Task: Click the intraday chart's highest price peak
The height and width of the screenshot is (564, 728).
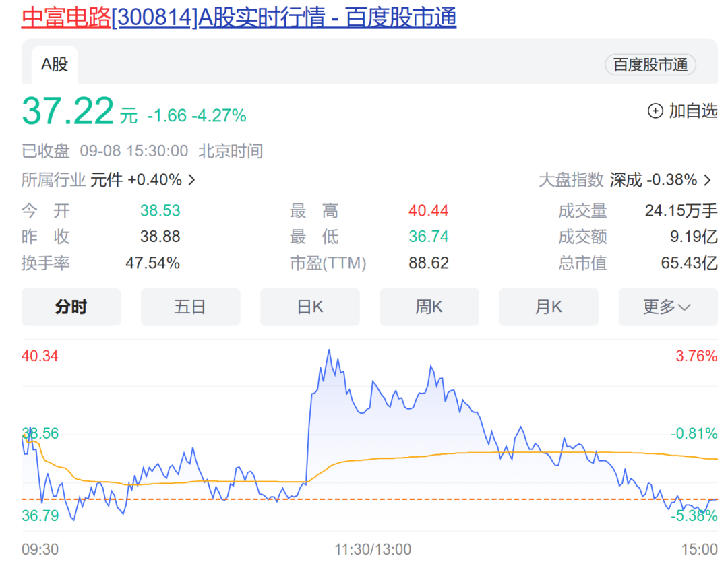Action: click(329, 350)
